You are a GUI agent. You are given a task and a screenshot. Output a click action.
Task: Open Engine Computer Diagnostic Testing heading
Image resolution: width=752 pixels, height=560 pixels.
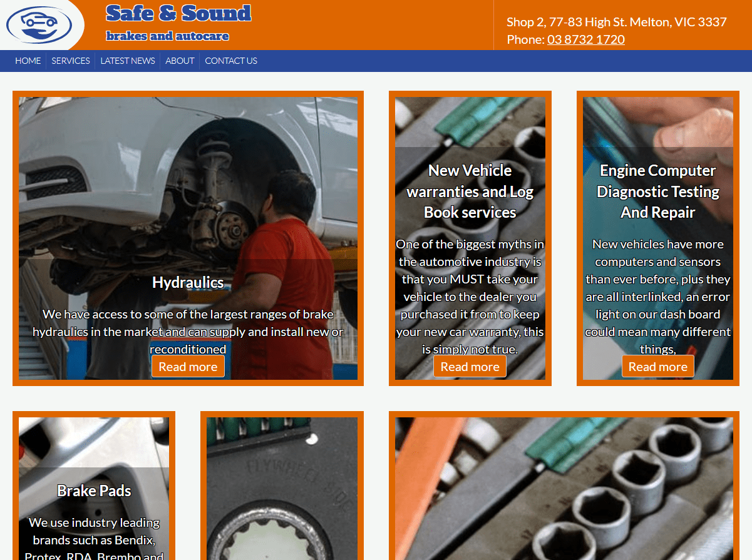coord(658,191)
